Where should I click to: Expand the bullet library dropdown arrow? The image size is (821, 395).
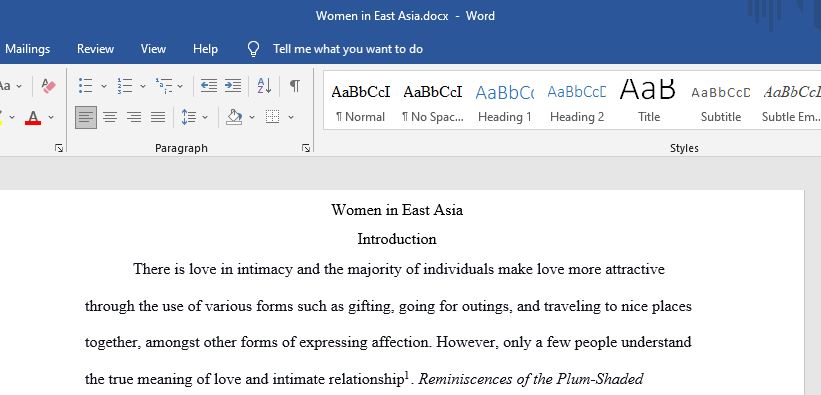104,86
